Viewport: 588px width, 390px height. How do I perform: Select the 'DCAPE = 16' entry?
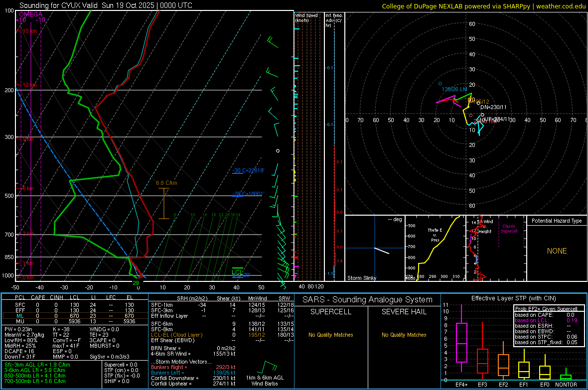point(19,351)
